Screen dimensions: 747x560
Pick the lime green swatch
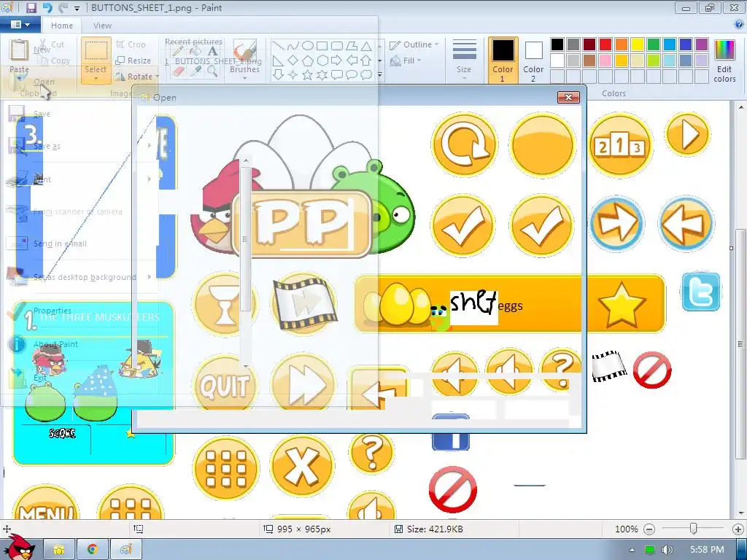[654, 61]
